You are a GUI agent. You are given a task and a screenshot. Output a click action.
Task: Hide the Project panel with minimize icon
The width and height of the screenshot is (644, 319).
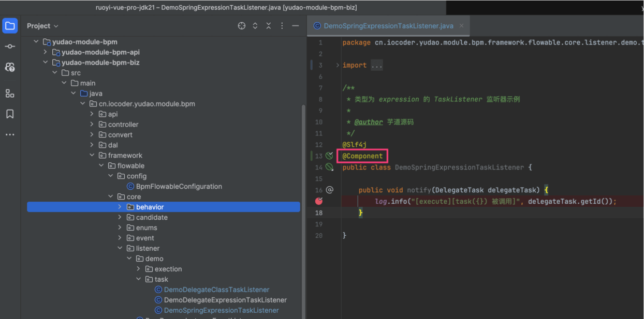tap(295, 25)
